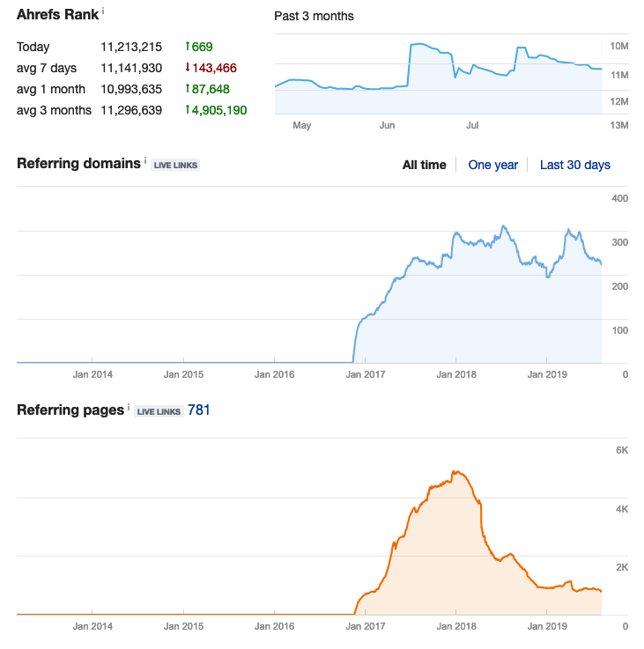Image resolution: width=644 pixels, height=649 pixels.
Task: Switch to the One year view
Action: 492,165
